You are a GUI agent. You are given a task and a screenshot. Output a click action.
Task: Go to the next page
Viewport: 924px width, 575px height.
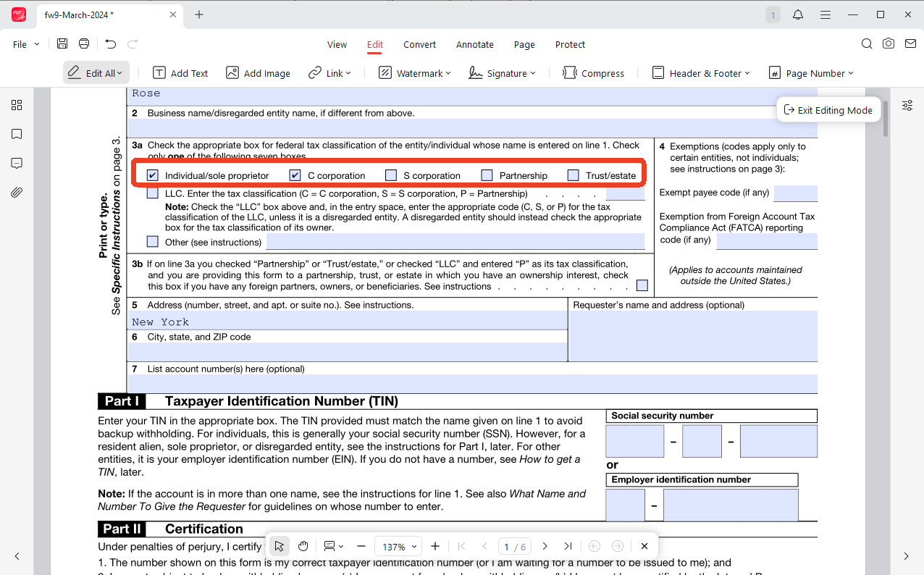(545, 546)
